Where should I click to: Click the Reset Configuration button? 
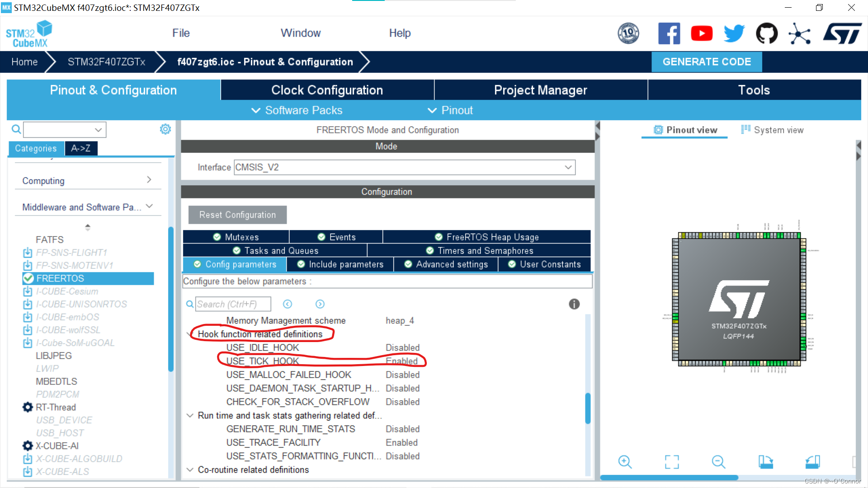(237, 215)
